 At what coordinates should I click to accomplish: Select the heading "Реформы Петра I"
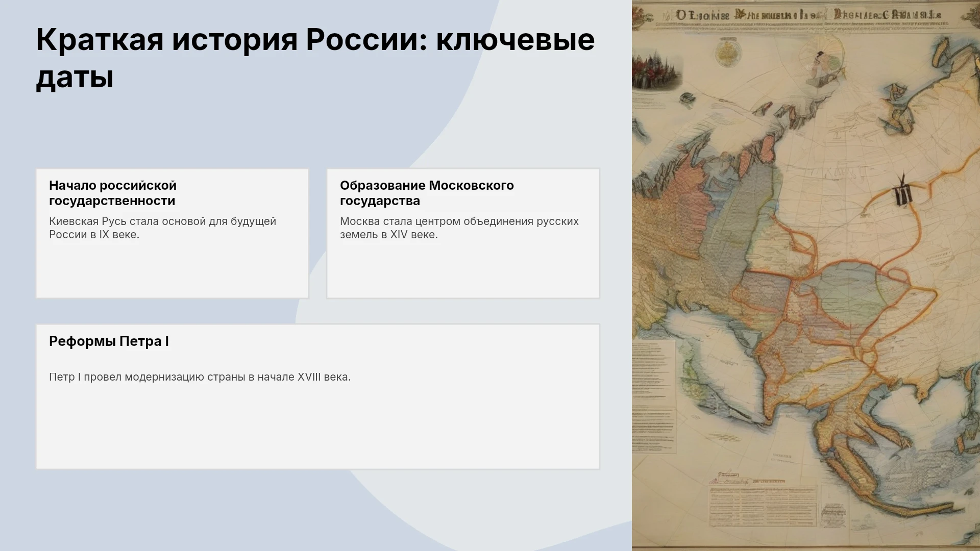click(109, 341)
